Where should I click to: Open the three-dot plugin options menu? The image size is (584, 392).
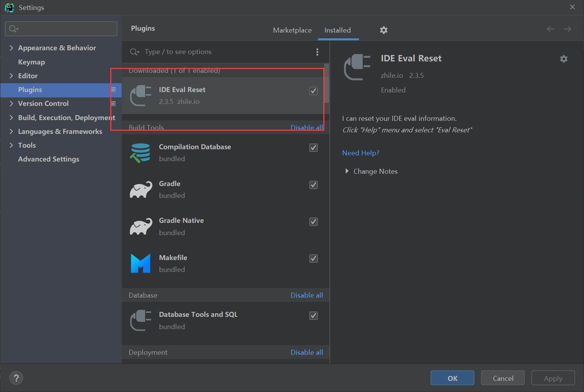click(318, 52)
